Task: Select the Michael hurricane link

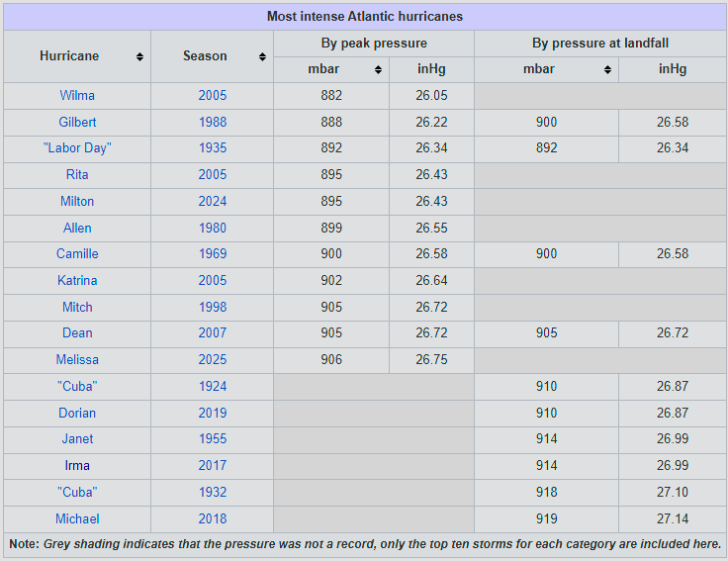Action: [x=77, y=518]
